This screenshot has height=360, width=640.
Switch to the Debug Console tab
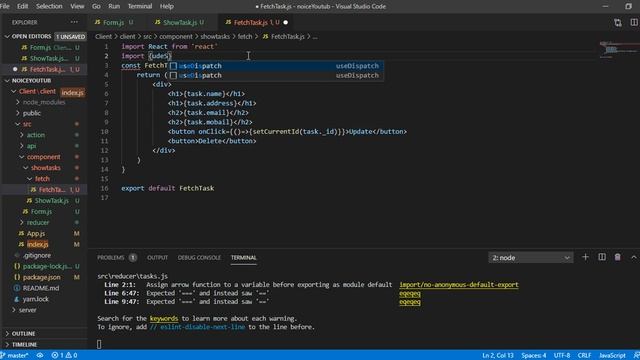(x=199, y=258)
